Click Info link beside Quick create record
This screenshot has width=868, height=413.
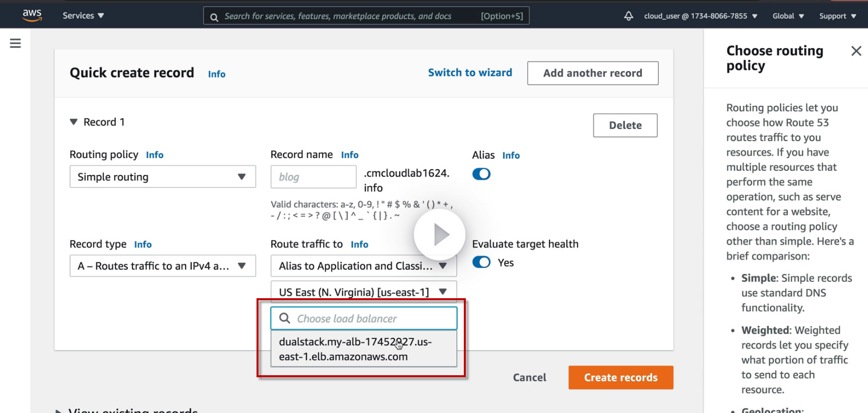coord(216,74)
